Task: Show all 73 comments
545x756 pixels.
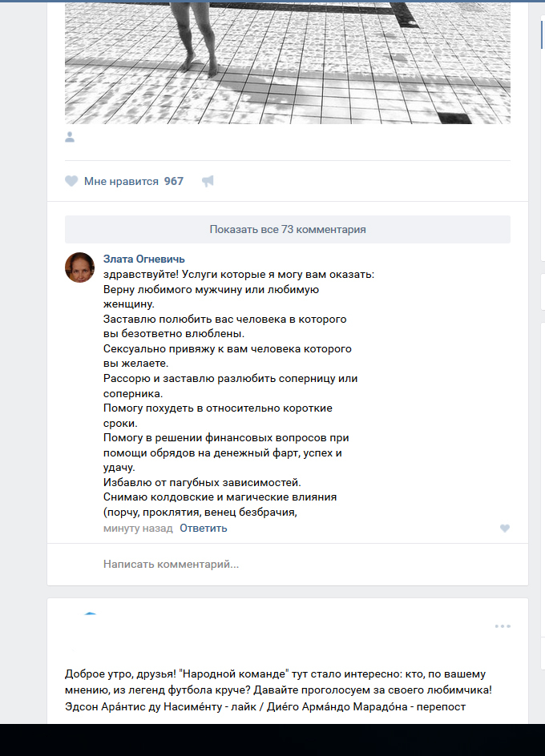Action: 288,230
